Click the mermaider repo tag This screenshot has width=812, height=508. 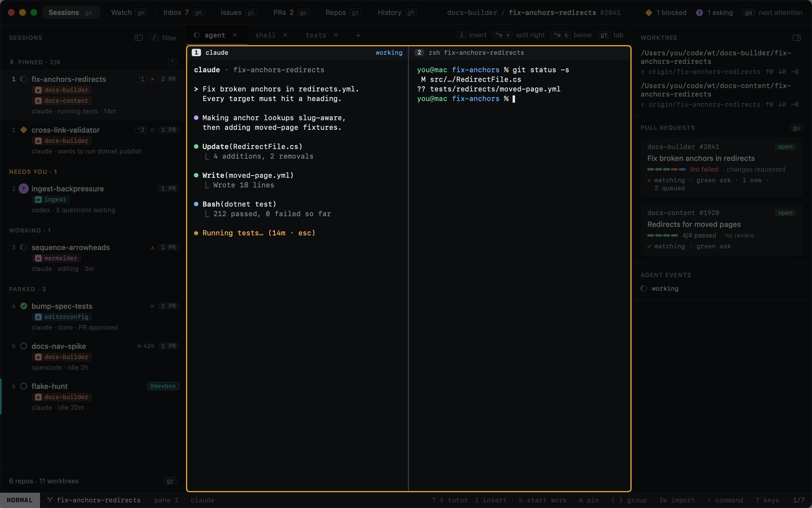click(56, 258)
